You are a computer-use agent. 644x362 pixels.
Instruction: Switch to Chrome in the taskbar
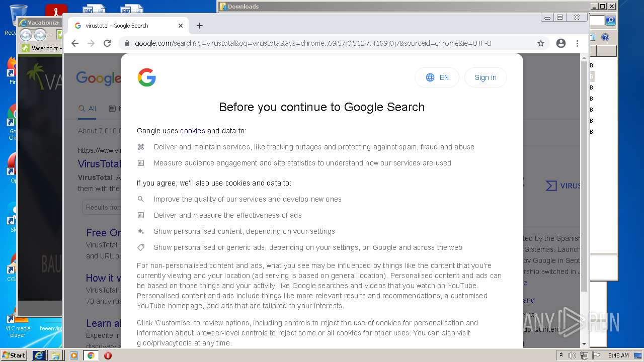click(91, 355)
